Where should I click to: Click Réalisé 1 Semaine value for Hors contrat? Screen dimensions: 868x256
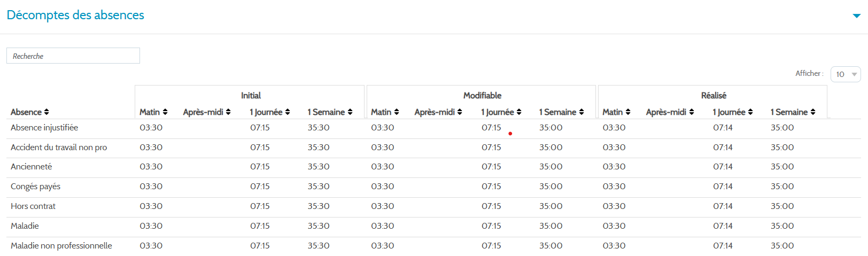click(x=782, y=206)
